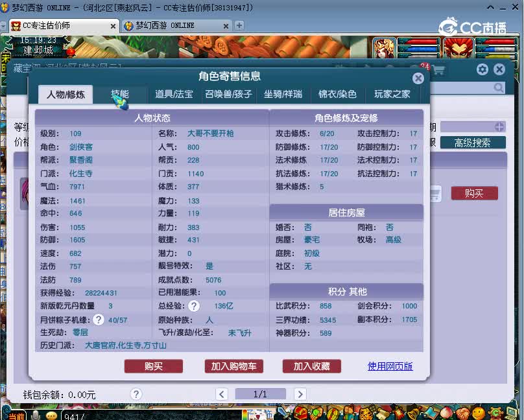
Task: Click the yellow chat bubble icon
Action: pyautogui.click(x=51, y=415)
